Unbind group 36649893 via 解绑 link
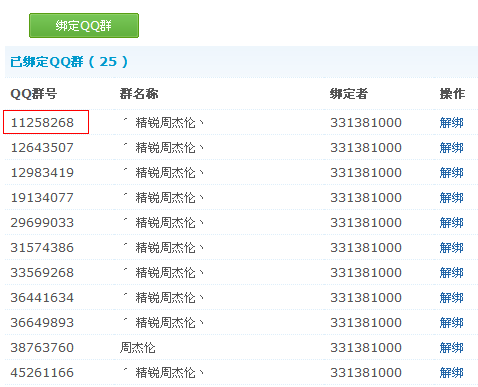Screen dimensions: 478x387 451,323
